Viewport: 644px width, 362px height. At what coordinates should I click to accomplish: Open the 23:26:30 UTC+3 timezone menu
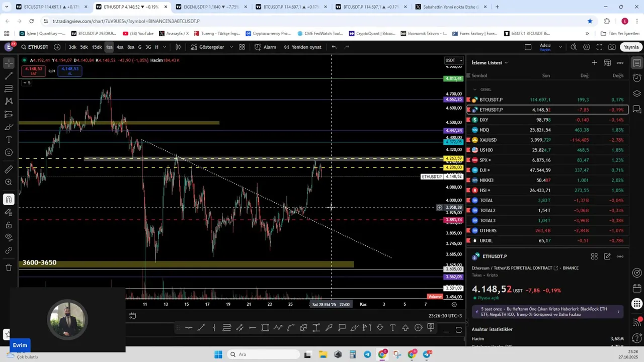[445, 316]
